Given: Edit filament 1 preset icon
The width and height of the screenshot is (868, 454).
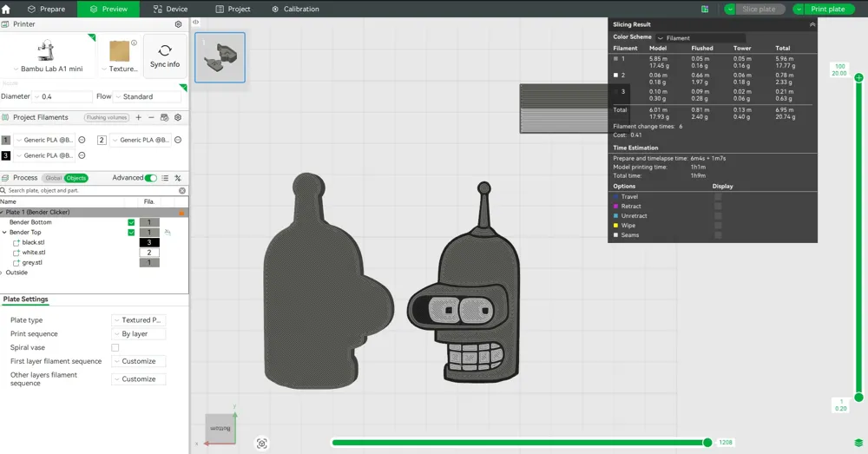Looking at the screenshot, I should pos(82,140).
